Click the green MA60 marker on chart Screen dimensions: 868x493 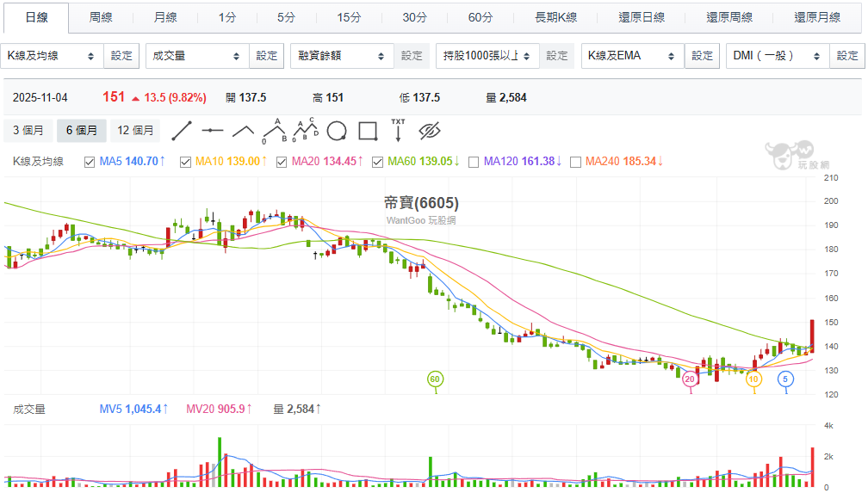[x=435, y=379]
